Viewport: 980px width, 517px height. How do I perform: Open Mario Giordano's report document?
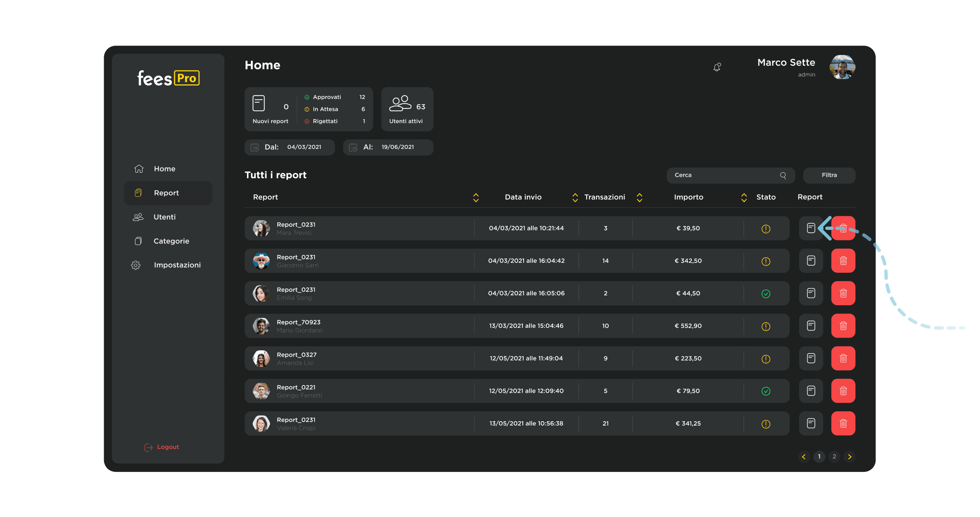click(811, 326)
